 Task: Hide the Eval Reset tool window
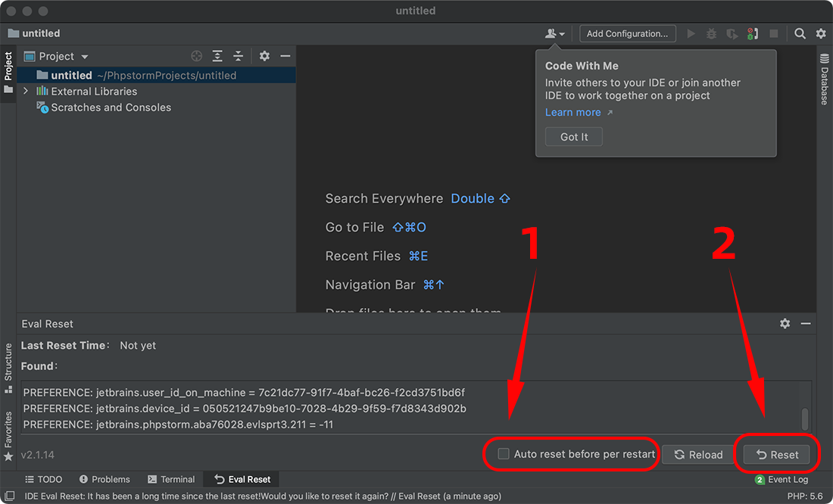point(806,323)
